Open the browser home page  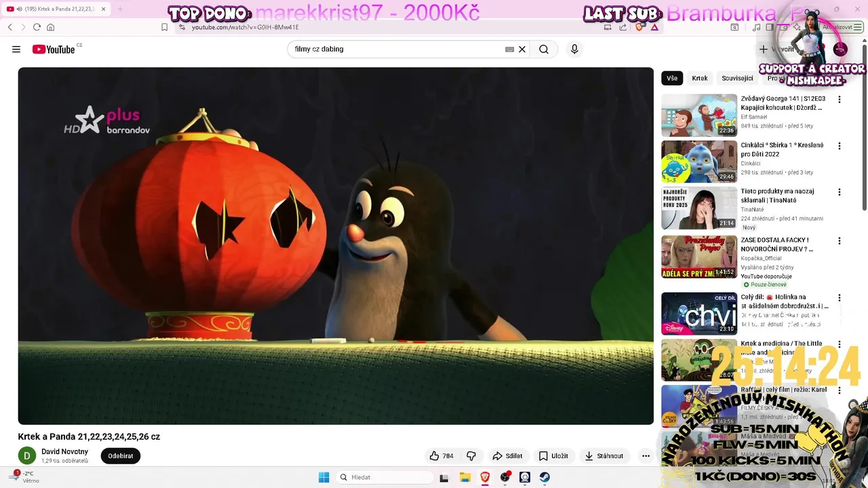50,27
